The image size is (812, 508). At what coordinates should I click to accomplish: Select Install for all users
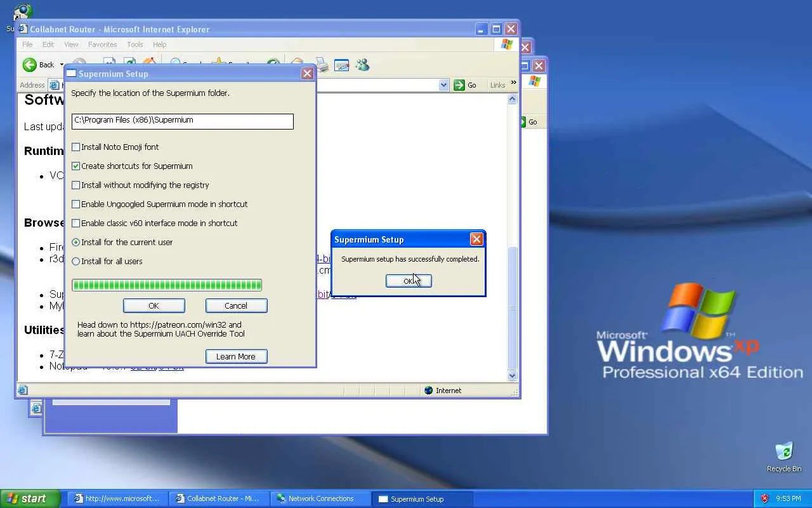point(76,261)
